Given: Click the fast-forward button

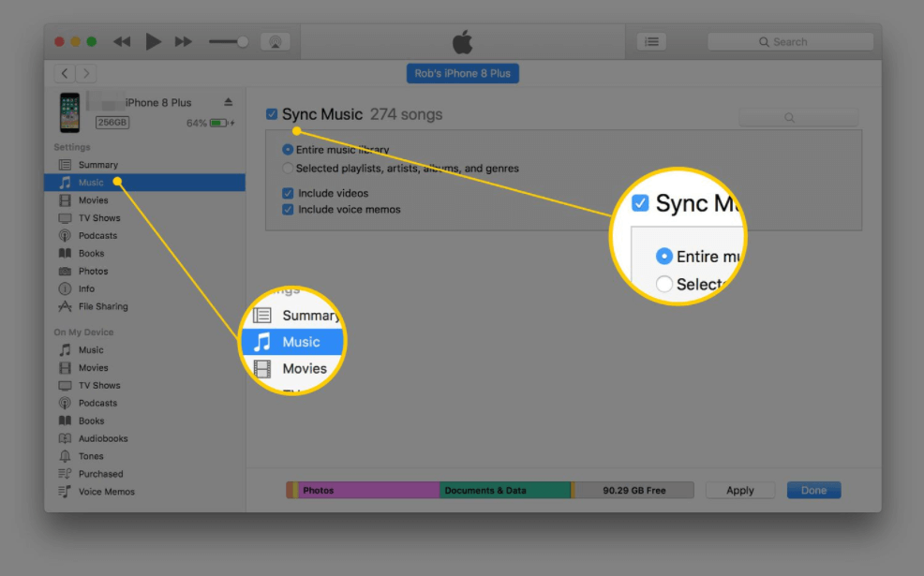Looking at the screenshot, I should point(184,42).
